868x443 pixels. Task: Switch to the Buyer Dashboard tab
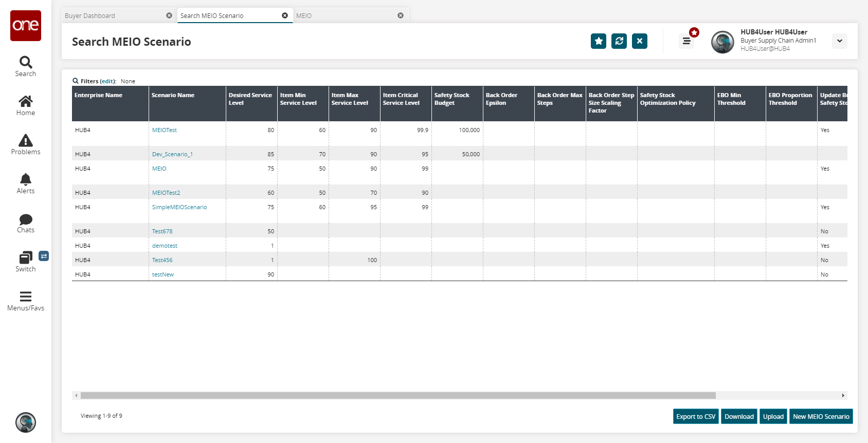90,16
